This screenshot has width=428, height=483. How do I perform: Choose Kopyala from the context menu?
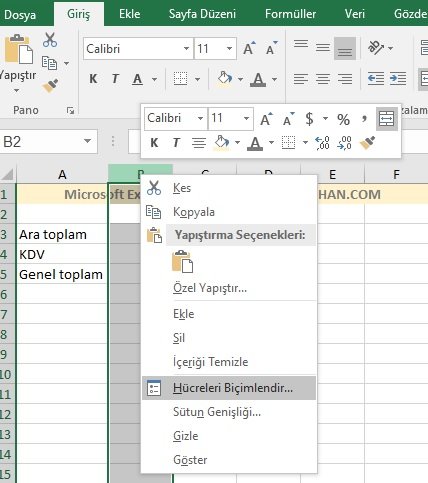(x=229, y=212)
